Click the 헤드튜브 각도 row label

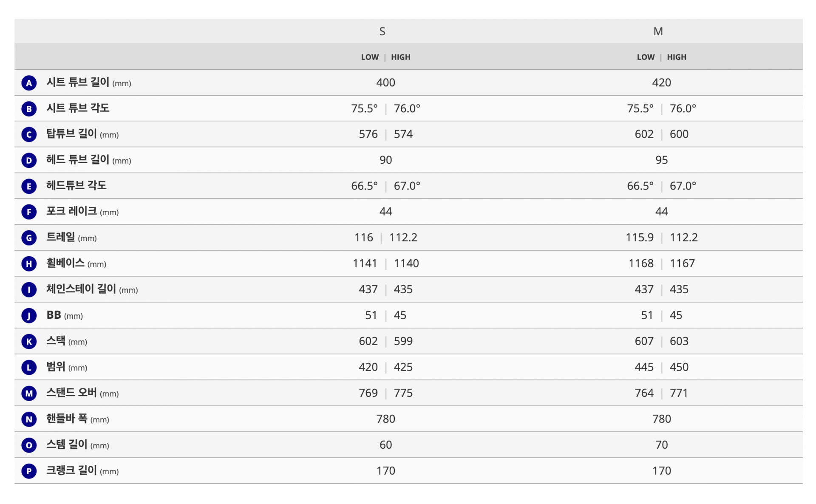point(76,186)
